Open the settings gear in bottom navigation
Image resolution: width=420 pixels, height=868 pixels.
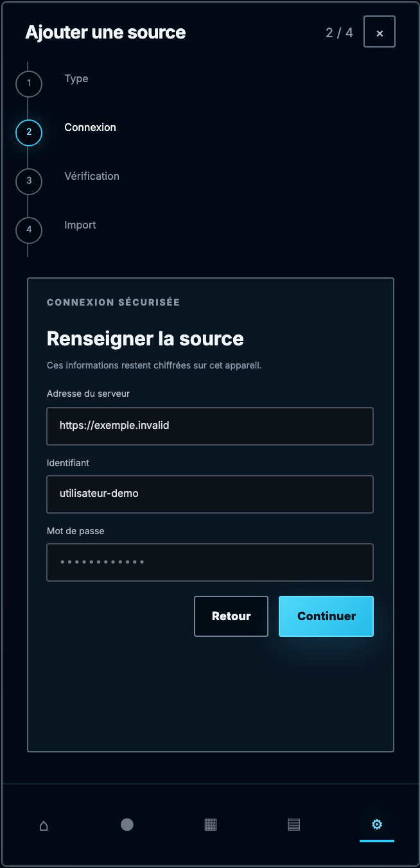coord(377,825)
